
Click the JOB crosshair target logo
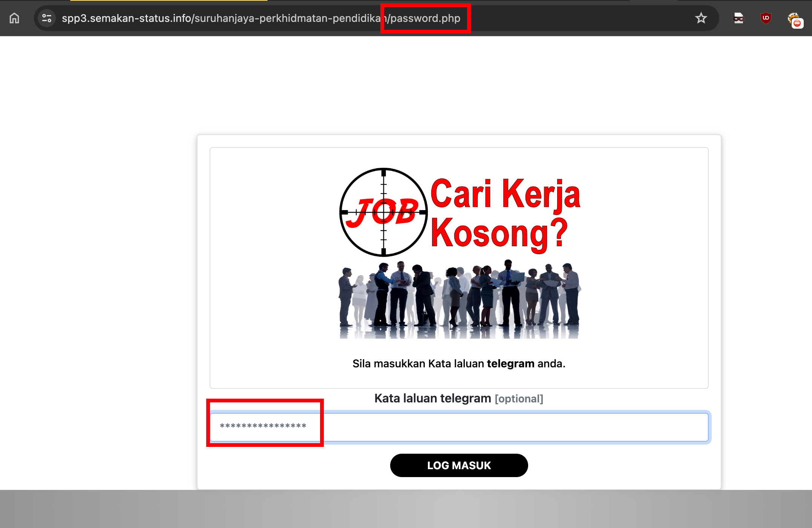[383, 212]
